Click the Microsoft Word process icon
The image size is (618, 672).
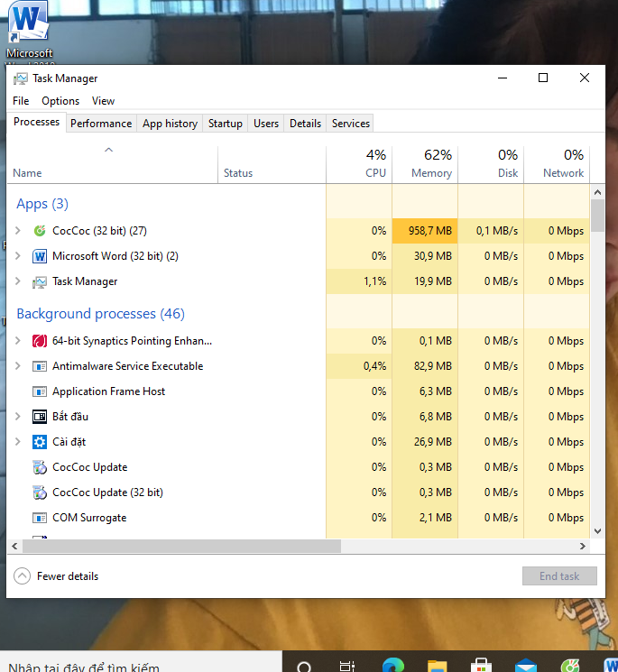tap(40, 256)
